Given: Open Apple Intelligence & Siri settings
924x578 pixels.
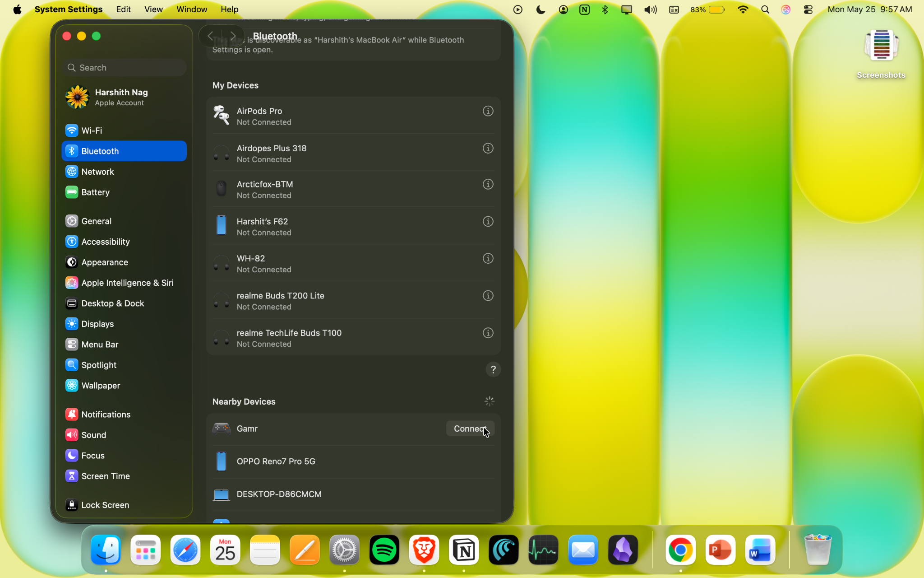Looking at the screenshot, I should pos(124,283).
